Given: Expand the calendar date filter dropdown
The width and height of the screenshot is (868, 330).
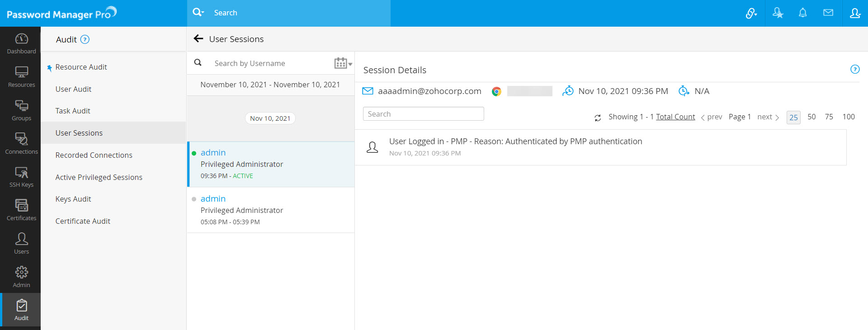Looking at the screenshot, I should [343, 63].
